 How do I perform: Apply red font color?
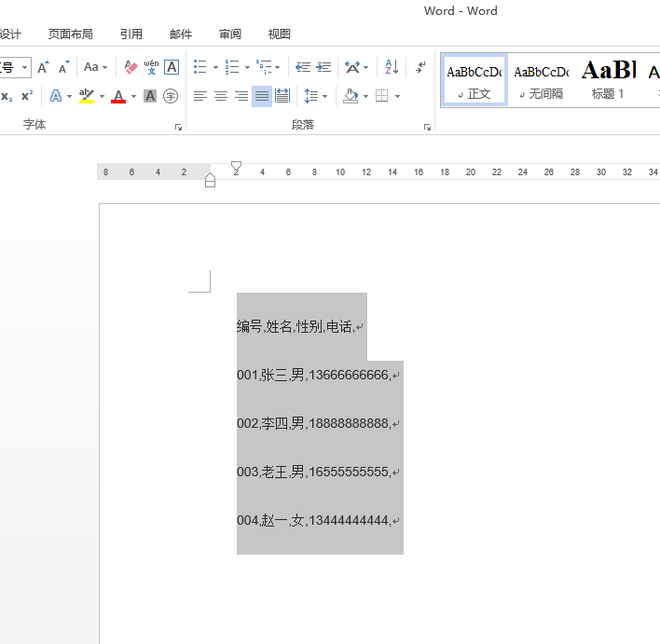click(x=118, y=96)
